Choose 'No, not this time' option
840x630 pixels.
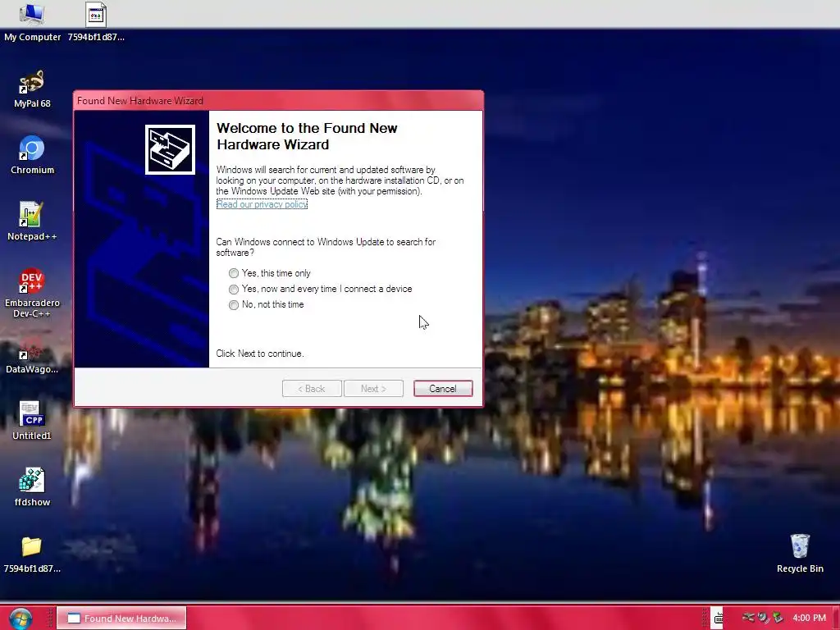point(267,304)
